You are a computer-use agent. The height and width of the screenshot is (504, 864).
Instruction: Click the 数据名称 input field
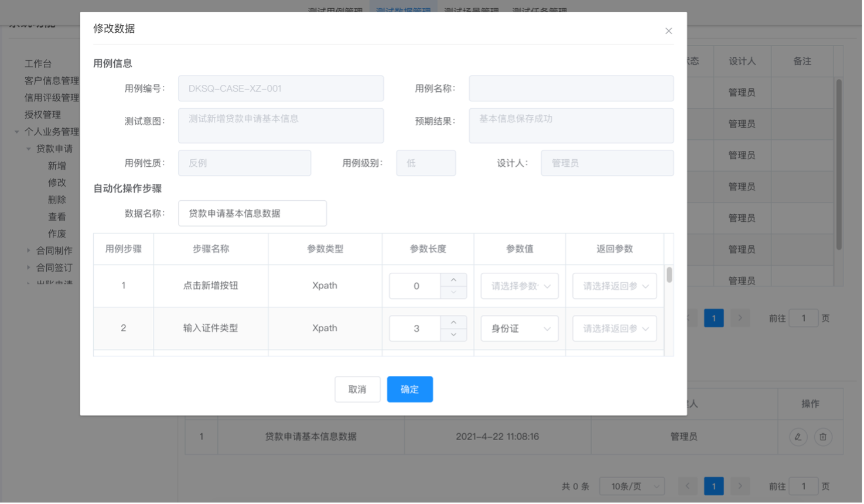coord(252,214)
